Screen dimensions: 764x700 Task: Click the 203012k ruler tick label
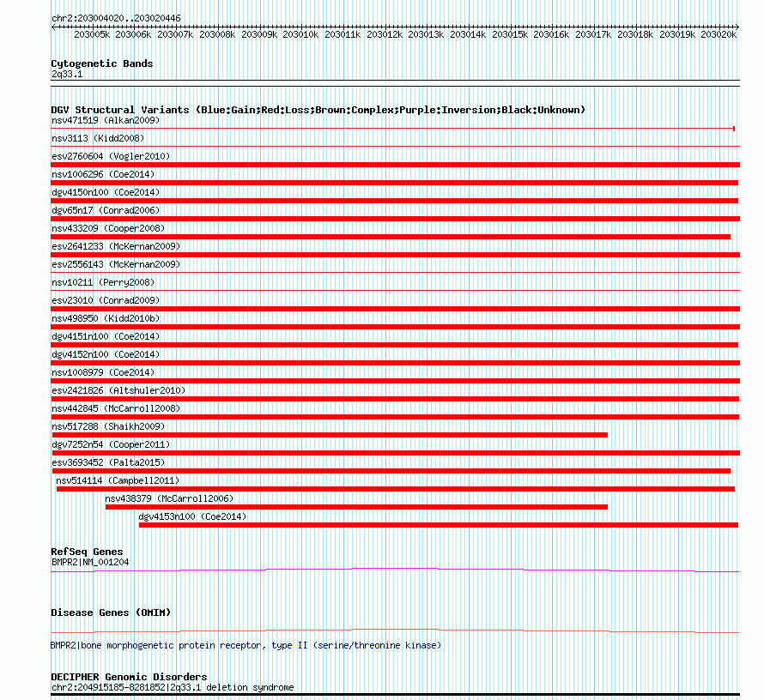point(385,34)
